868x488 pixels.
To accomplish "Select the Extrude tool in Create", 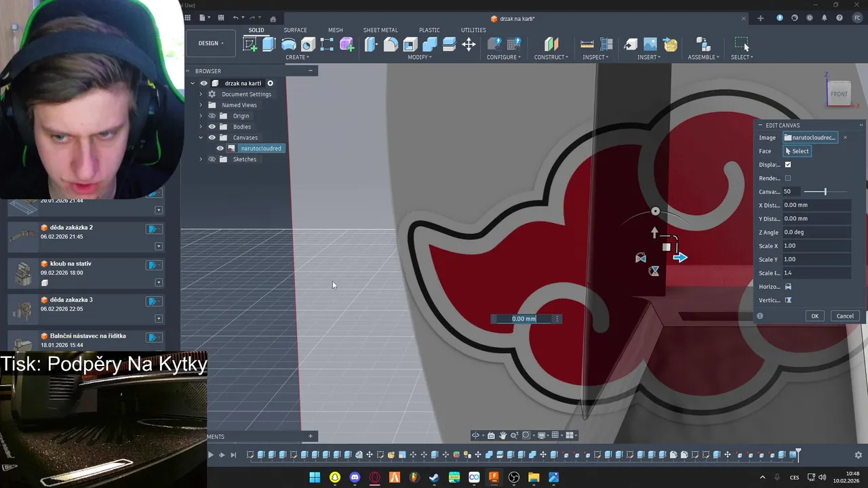I will coord(269,45).
